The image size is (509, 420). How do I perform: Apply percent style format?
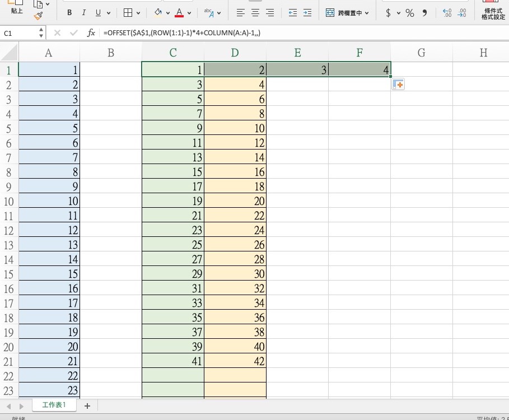pyautogui.click(x=410, y=13)
